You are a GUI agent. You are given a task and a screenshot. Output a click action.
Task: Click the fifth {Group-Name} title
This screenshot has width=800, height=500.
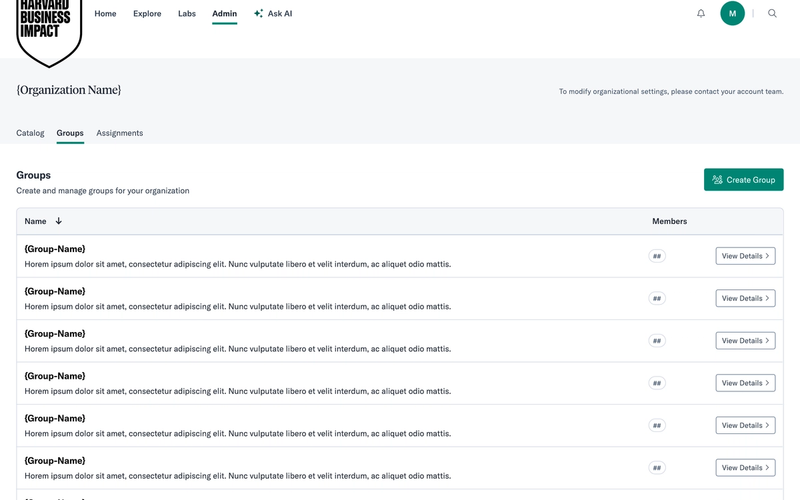click(x=55, y=418)
